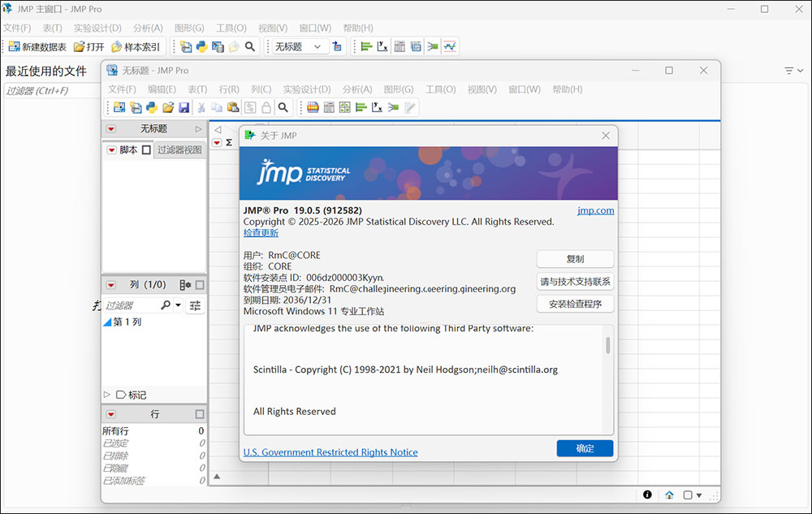Screen dimensions: 812x514
Task: Toggle the checkbox in the 行 panel header
Action: tap(200, 414)
